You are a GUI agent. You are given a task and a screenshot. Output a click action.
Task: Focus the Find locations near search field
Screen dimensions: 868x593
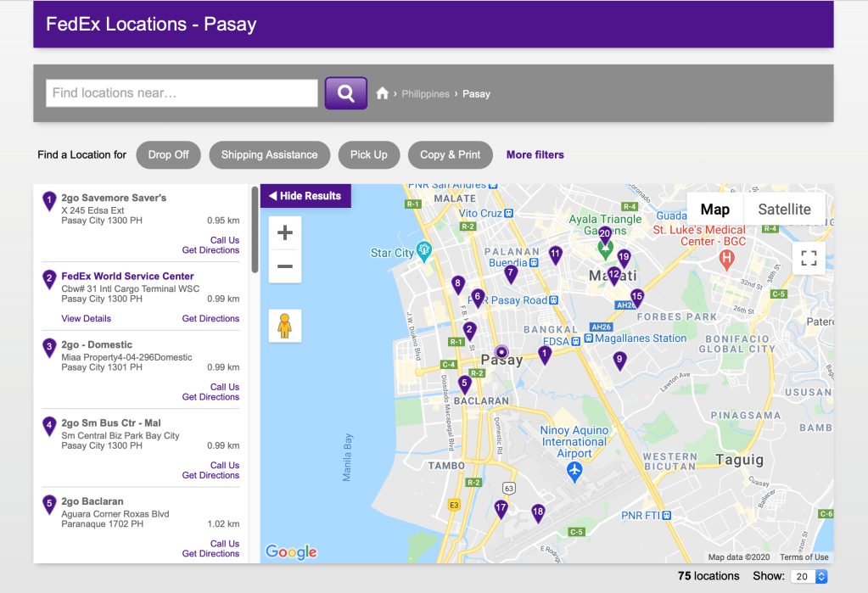[182, 93]
